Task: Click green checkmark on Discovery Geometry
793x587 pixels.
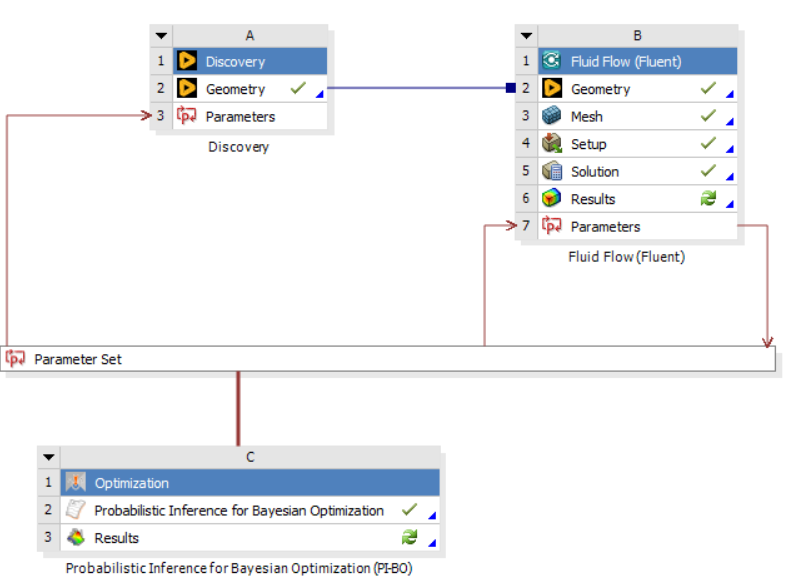Action: coord(297,89)
